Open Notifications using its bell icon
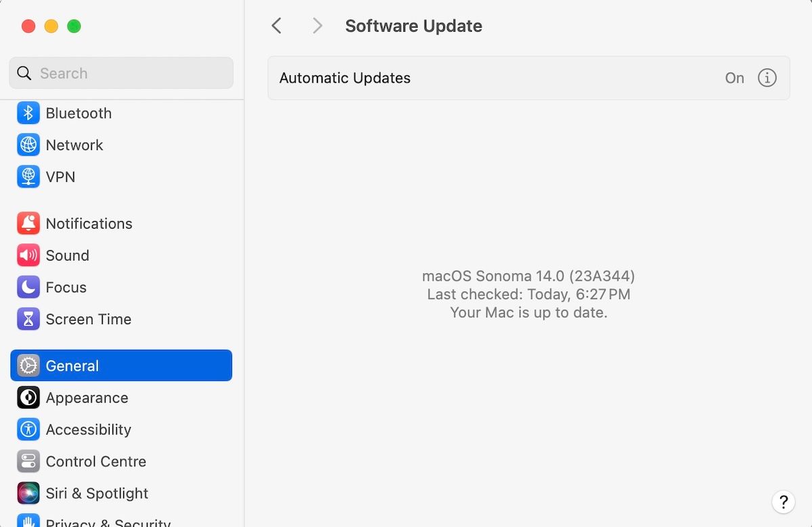The image size is (812, 527). coord(28,223)
